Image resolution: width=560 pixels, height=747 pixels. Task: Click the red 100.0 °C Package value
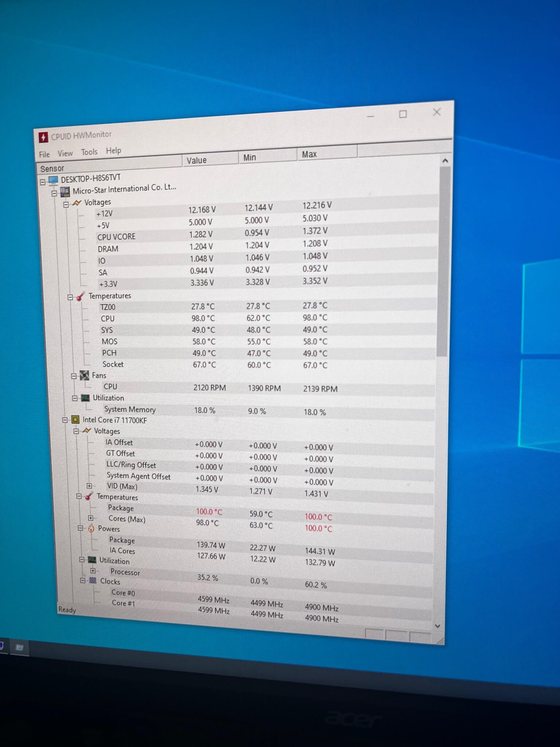coord(209,512)
